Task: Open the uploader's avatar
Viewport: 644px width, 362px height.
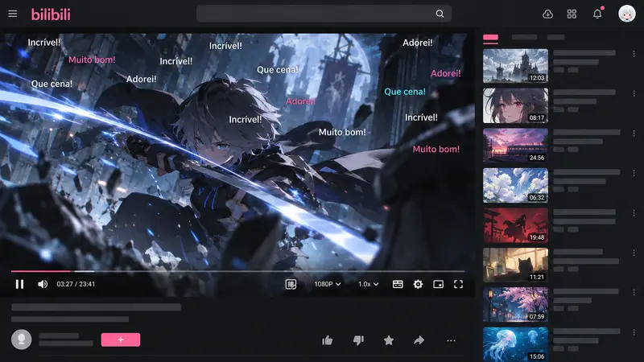Action: (x=22, y=339)
